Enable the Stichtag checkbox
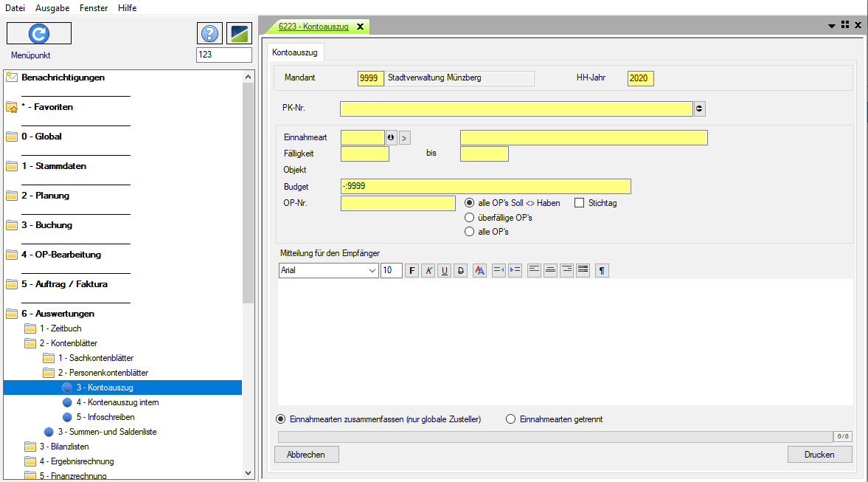This screenshot has height=482, width=868. [x=579, y=203]
